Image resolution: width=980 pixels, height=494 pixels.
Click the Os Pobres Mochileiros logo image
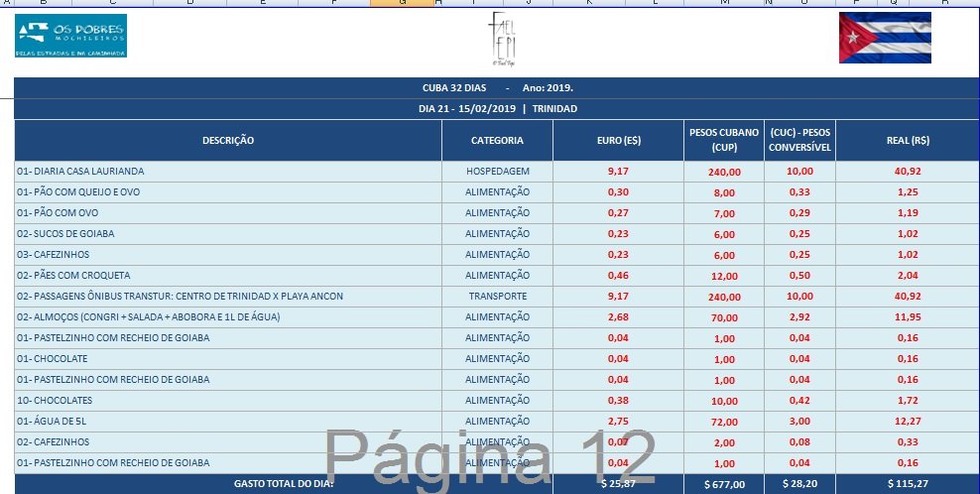coord(70,36)
